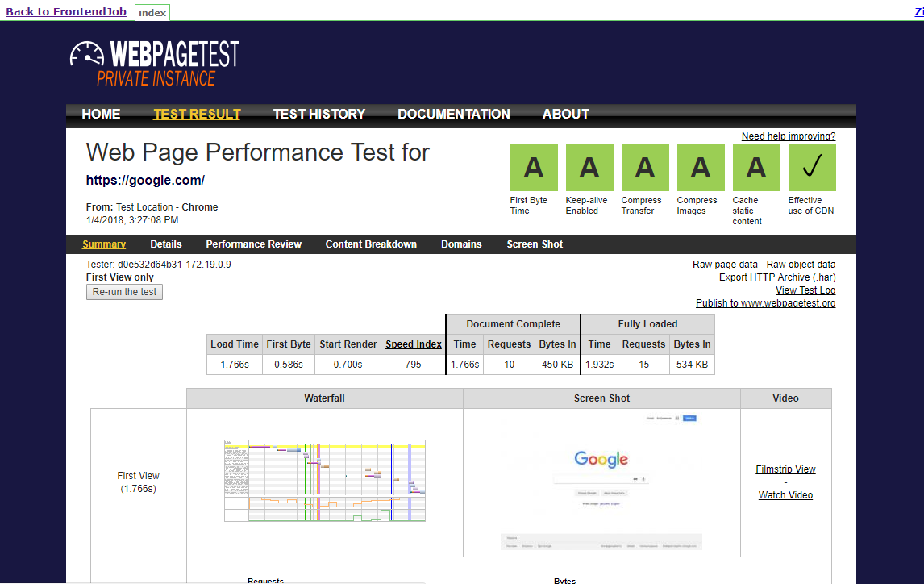Open the TEST HISTORY menu item

click(318, 114)
